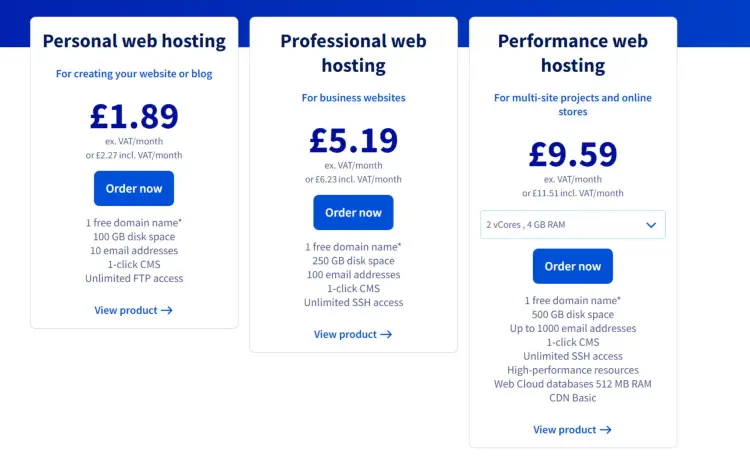Open the 2 vCores, 4 GB RAM dropdown
This screenshot has height=456, width=750.
pos(573,224)
